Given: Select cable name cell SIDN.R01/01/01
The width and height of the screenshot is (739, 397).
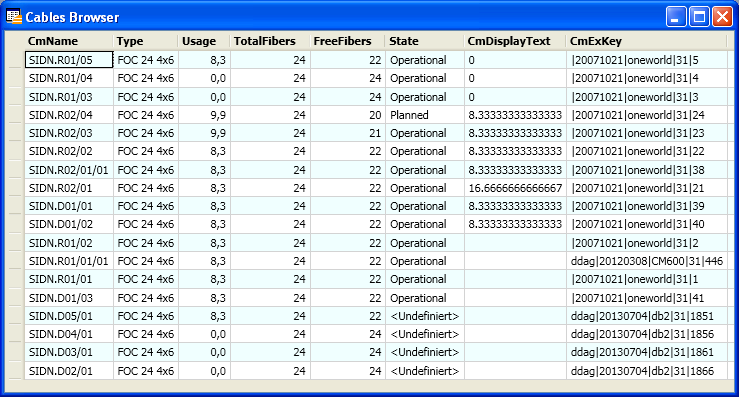Looking at the screenshot, I should [69, 261].
